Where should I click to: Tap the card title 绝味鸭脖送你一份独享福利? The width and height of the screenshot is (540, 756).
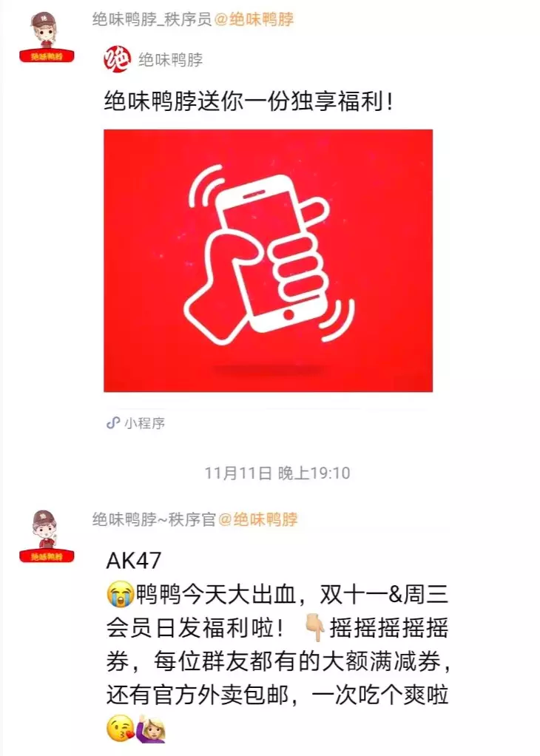pos(249,102)
